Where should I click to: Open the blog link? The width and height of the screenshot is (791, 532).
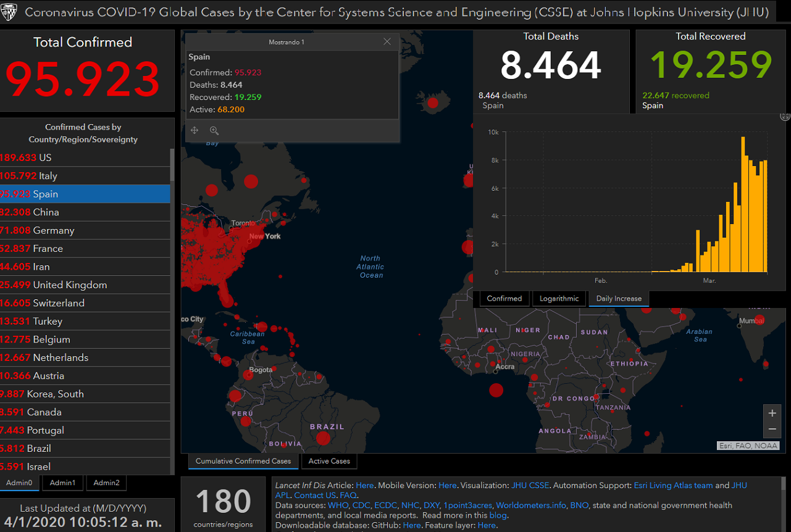coord(498,515)
